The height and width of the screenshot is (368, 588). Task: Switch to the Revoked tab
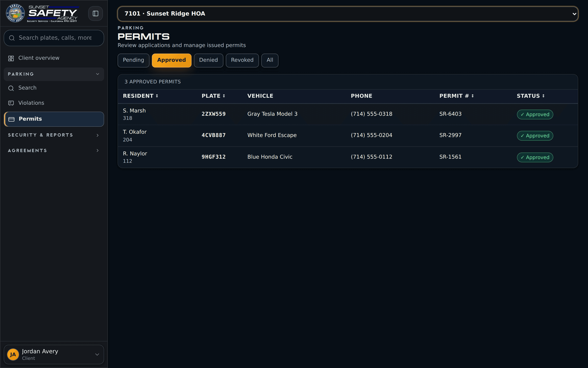(x=242, y=60)
